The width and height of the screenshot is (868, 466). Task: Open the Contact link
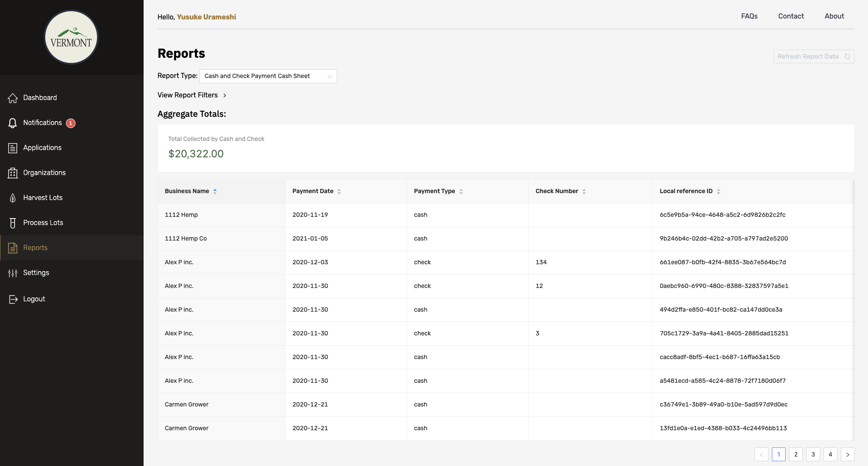coord(791,16)
